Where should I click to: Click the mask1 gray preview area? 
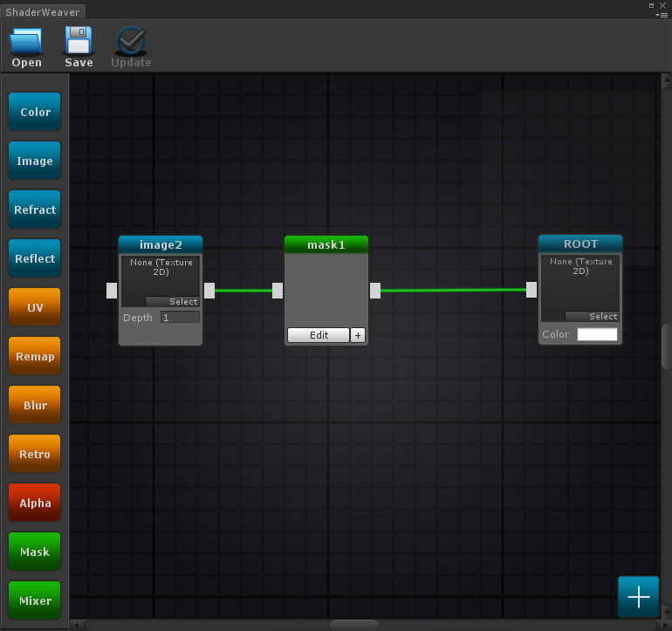(326, 290)
